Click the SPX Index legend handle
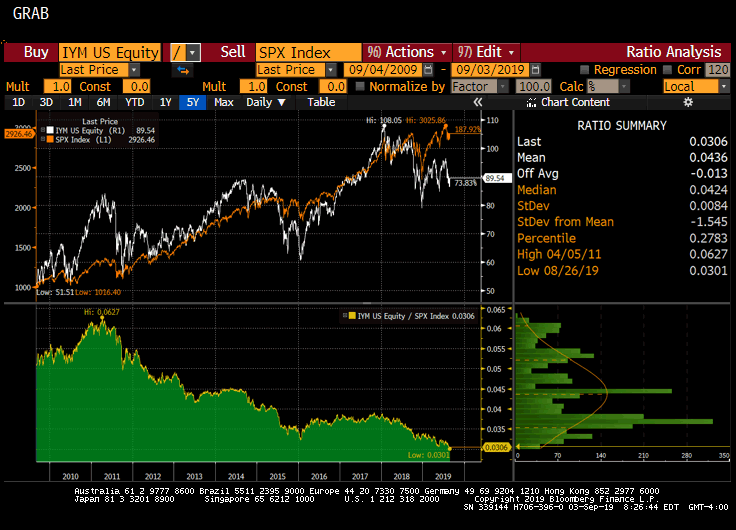The image size is (736, 530). point(43,139)
